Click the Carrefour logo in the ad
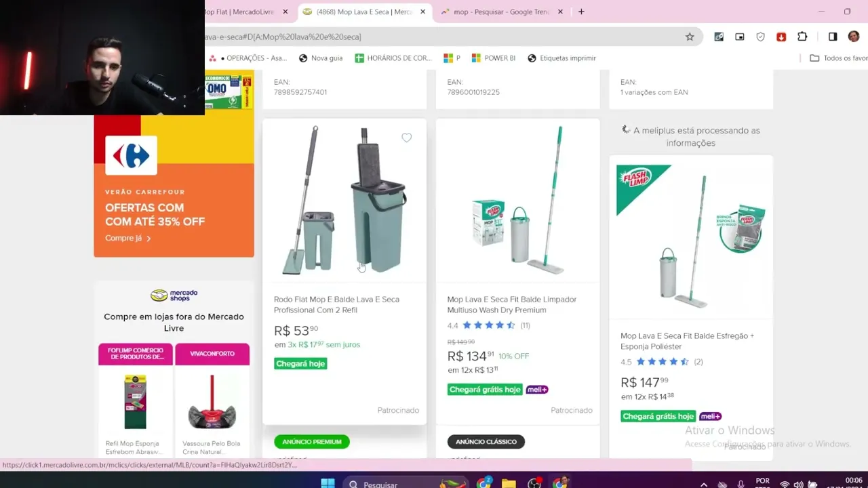The width and height of the screenshot is (868, 488). point(131,156)
